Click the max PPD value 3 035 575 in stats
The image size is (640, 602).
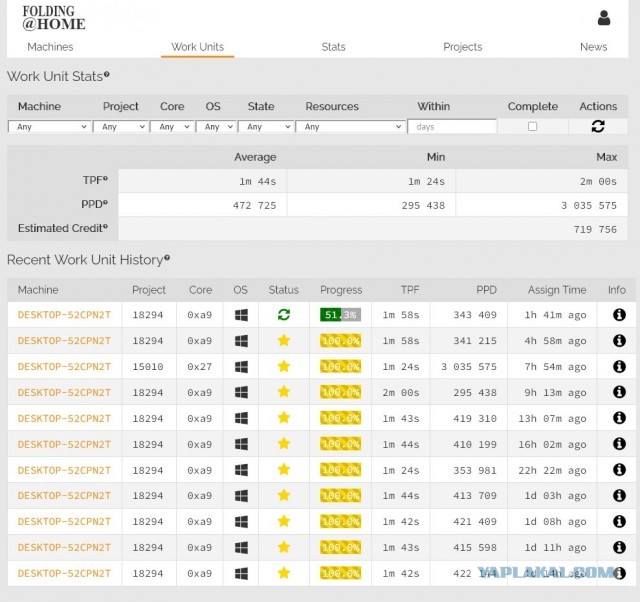pyautogui.click(x=589, y=205)
